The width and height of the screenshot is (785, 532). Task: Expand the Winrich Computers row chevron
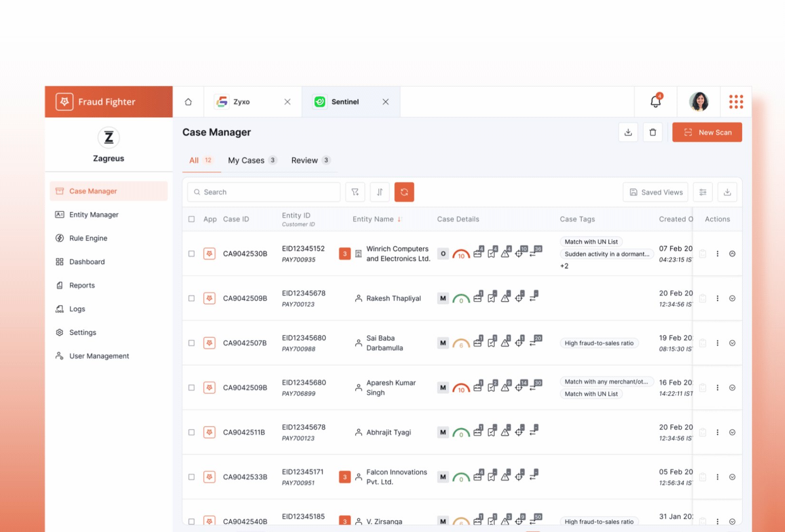[x=732, y=254]
